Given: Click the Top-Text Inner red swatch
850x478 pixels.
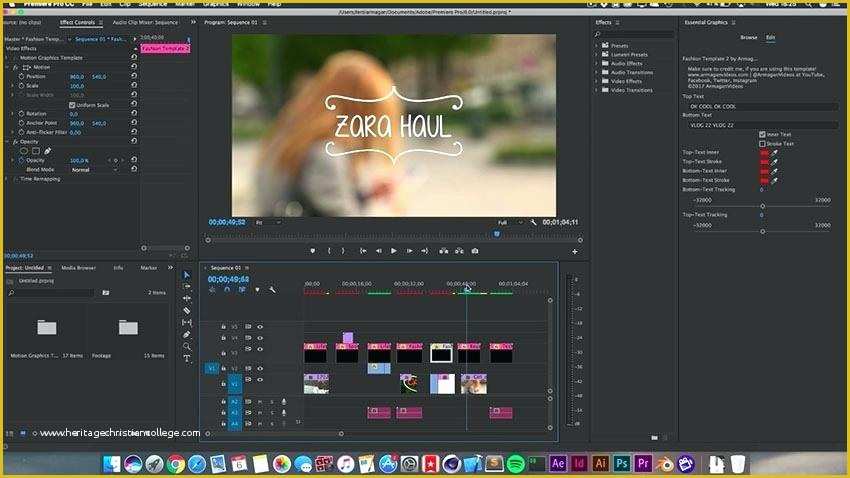Looking at the screenshot, I should tap(764, 152).
